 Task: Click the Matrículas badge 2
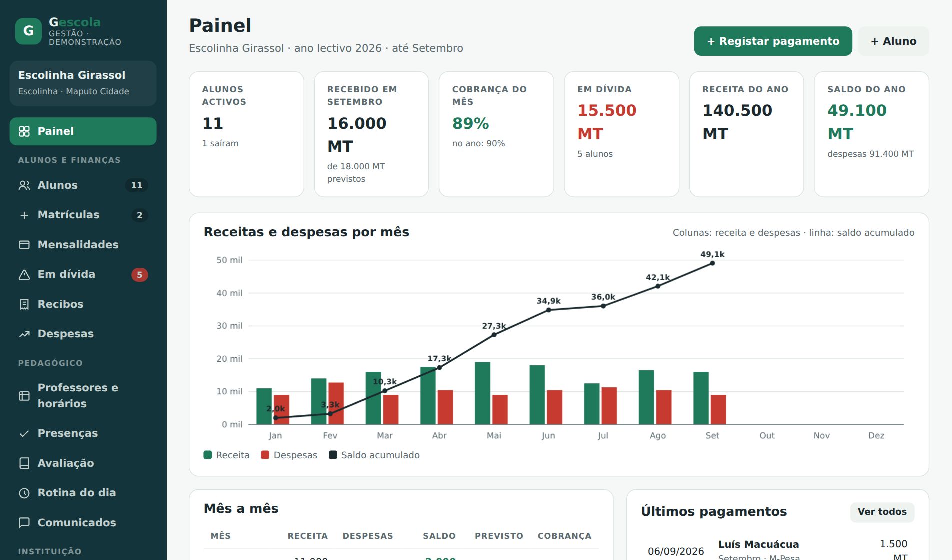point(139,215)
